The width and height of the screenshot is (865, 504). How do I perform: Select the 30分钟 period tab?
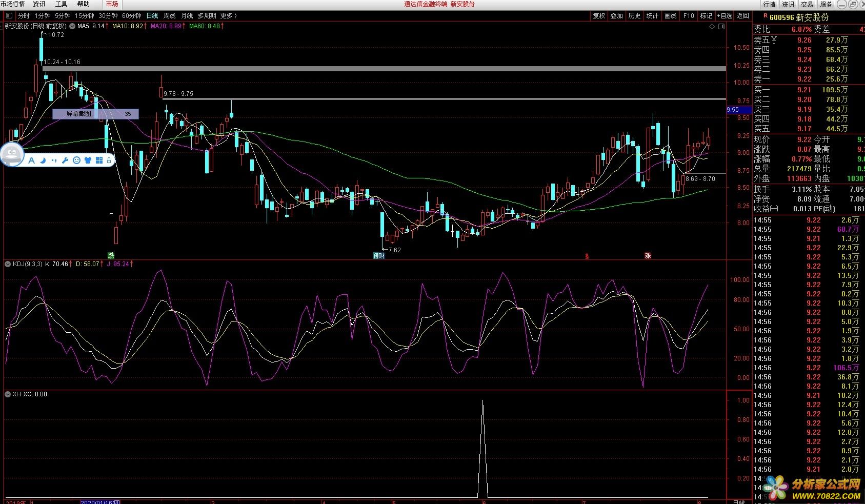coord(108,16)
